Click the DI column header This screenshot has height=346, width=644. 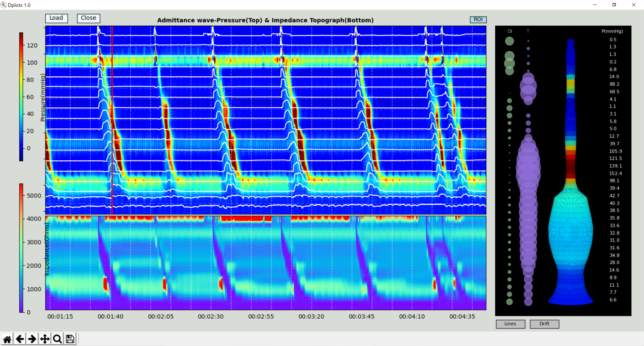(510, 31)
